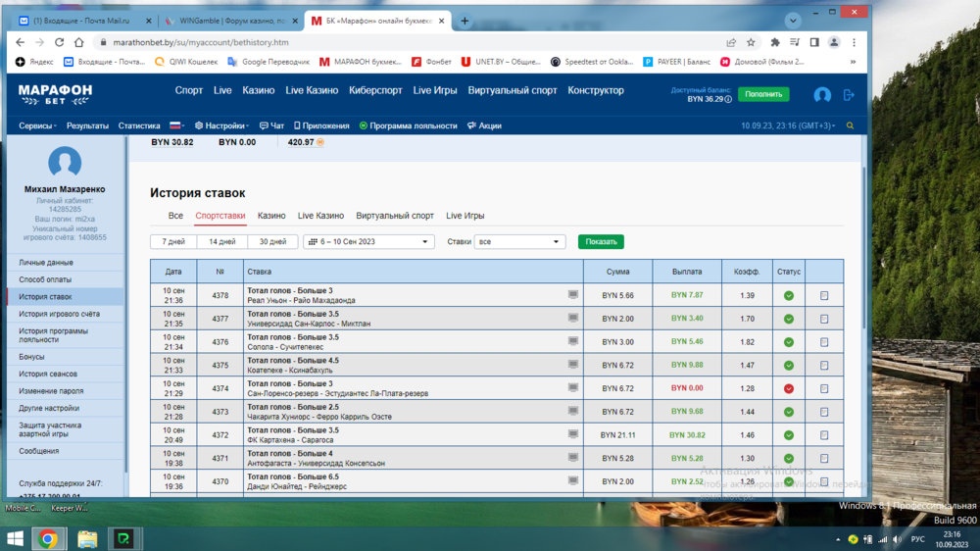Open the user profile avatar icon
Screen dimensions: 980x551
[822, 94]
